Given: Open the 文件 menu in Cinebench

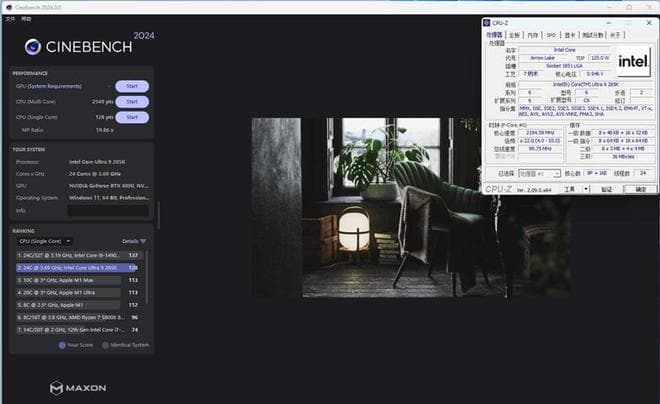Looking at the screenshot, I should (10, 19).
